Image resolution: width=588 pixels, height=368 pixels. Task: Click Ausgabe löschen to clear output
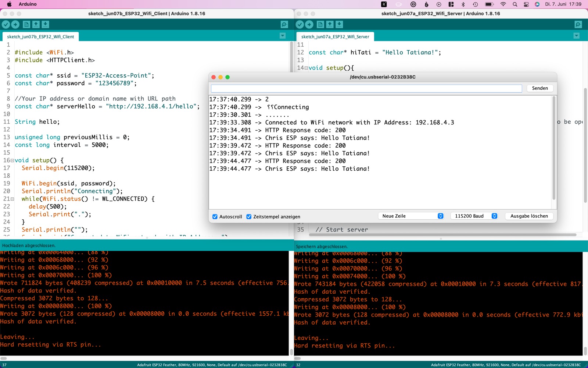529,216
